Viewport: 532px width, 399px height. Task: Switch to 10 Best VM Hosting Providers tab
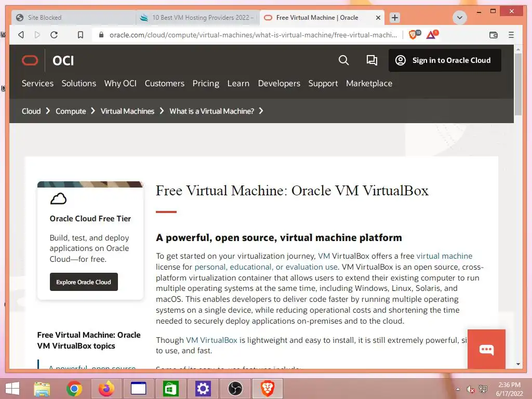coord(198,18)
